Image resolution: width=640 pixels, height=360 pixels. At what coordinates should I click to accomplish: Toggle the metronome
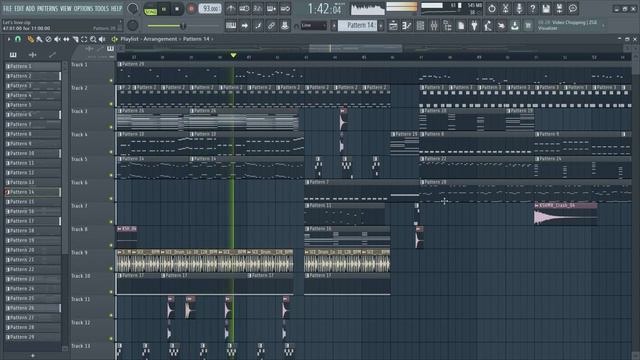(231, 9)
